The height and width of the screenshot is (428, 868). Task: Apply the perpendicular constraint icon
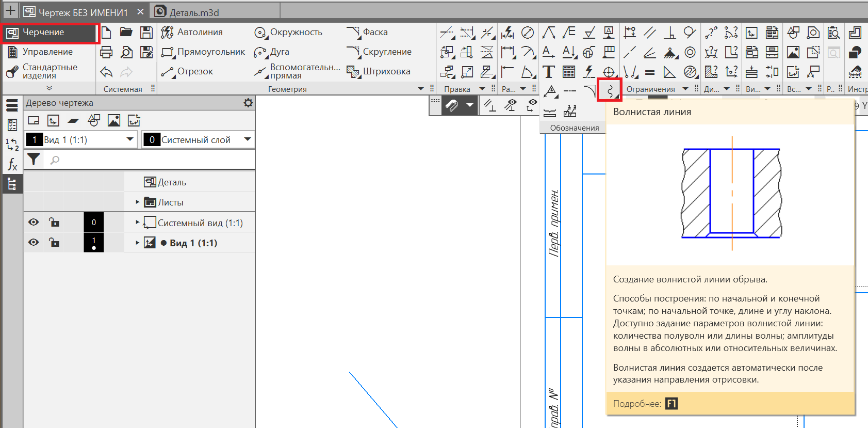670,33
